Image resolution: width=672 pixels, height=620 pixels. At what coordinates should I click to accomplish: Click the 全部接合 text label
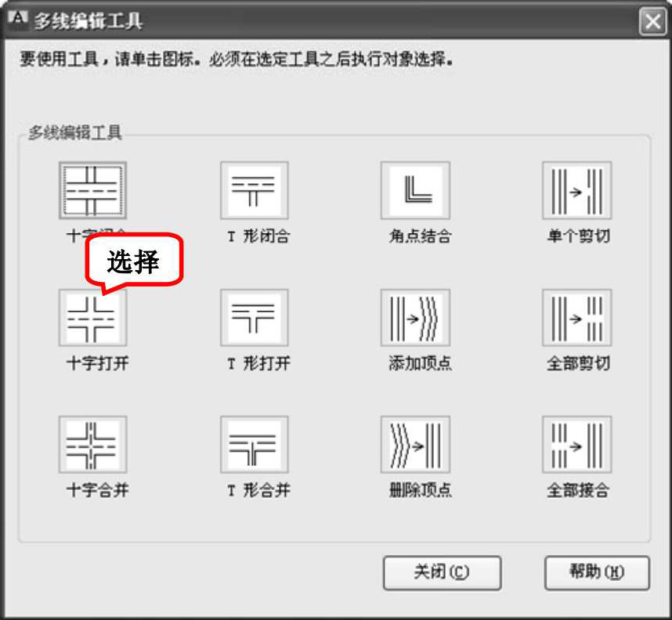pos(578,490)
